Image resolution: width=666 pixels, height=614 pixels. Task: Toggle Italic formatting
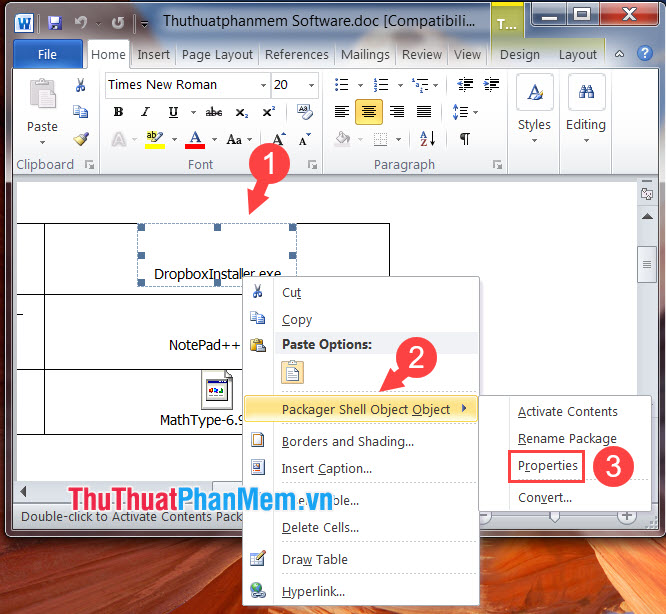(x=145, y=112)
